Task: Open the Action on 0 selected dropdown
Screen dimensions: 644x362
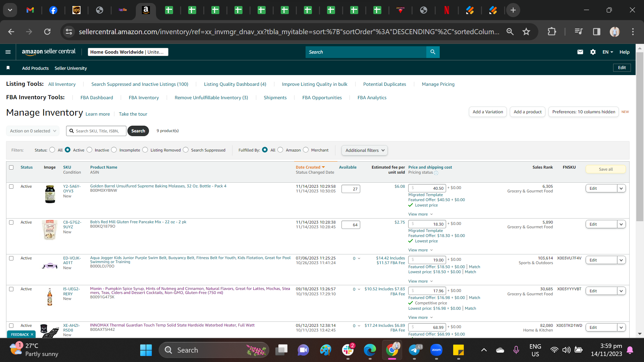Action: 33,131
